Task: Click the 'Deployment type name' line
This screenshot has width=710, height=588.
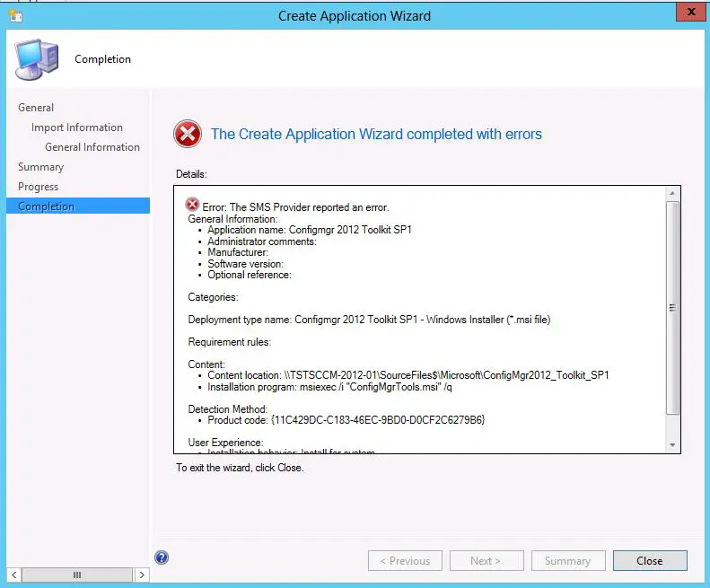Action: (369, 320)
